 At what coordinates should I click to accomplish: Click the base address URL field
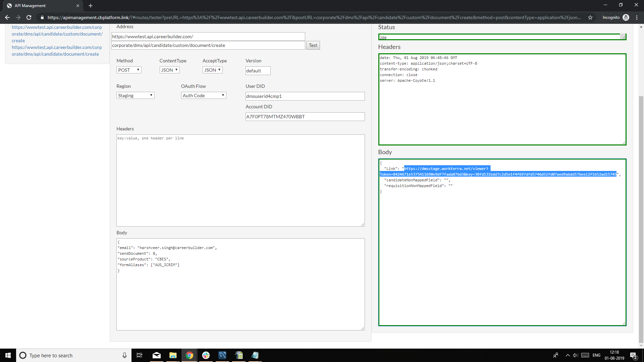[x=208, y=37]
